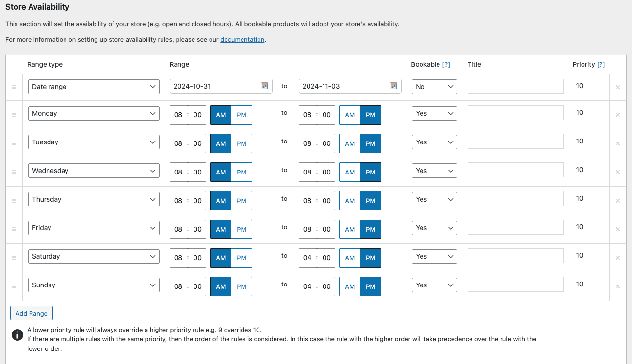632x364 pixels.
Task: Click the info icon beside the priority note
Action: [x=17, y=335]
